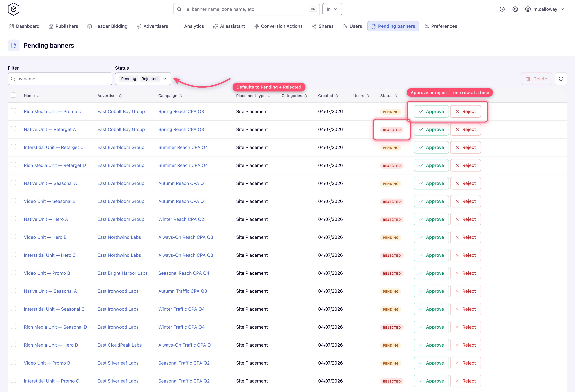The image size is (575, 392).
Task: Open East Northwind Labs for Video Unit — Hero B
Action: point(119,237)
